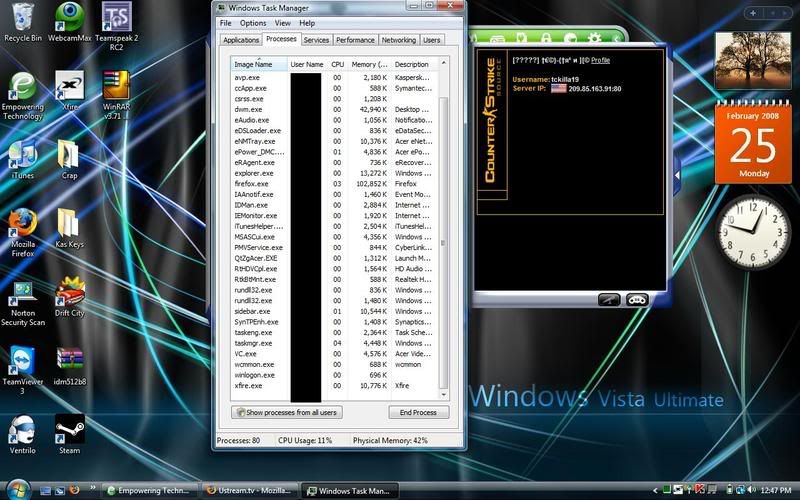This screenshot has height=500, width=800.
Task: Launch Drift City desktop shortcut
Action: click(69, 297)
